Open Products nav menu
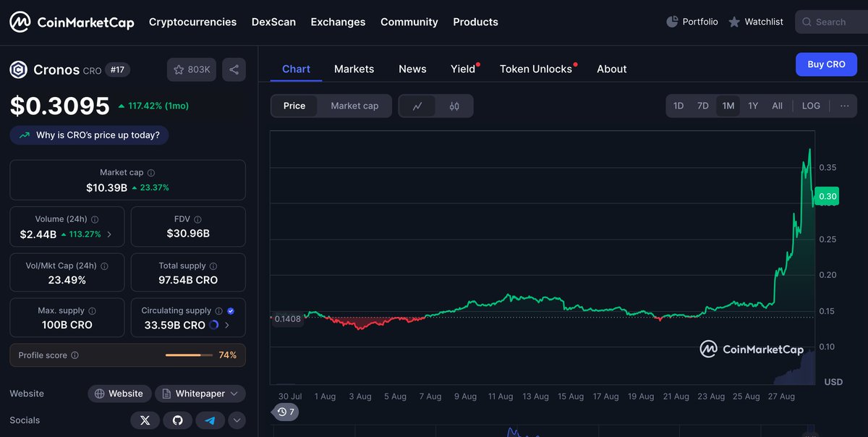868x437 pixels. [475, 22]
